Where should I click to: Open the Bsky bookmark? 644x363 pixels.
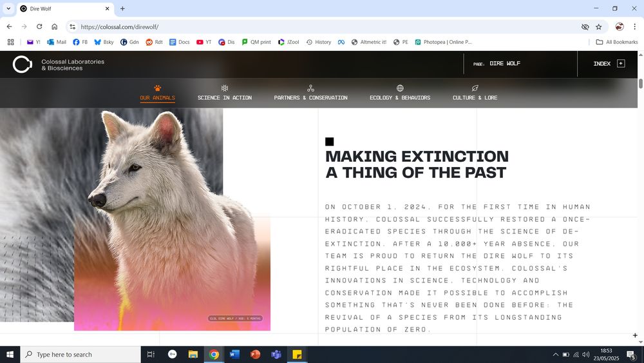point(104,42)
